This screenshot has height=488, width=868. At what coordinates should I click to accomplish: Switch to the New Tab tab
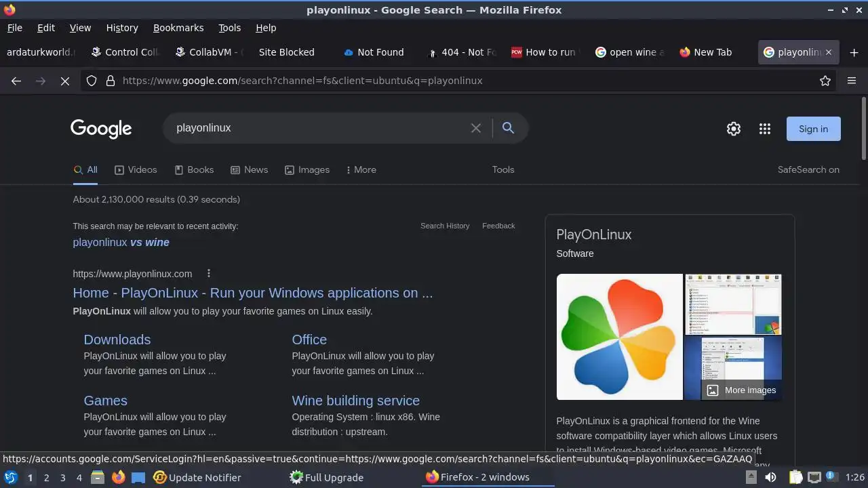(x=713, y=52)
